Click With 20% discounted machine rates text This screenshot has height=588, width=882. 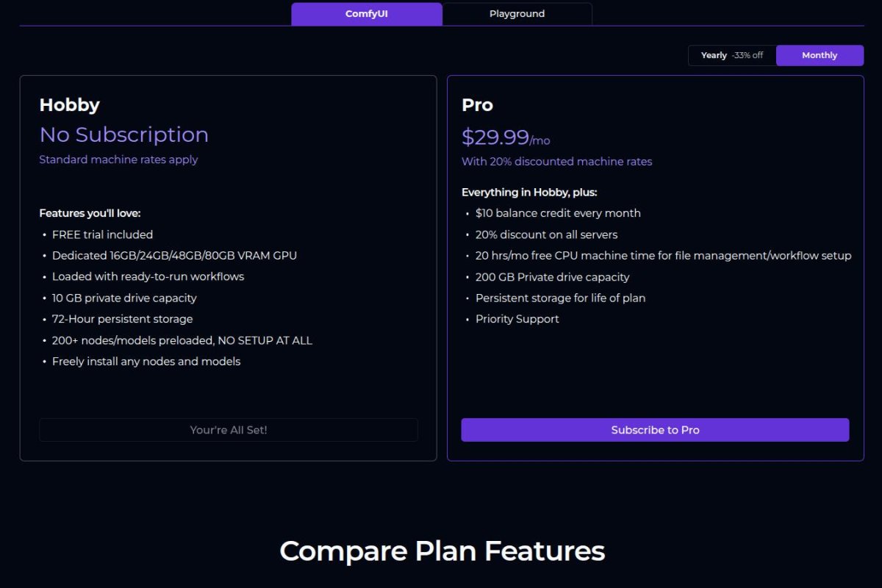tap(556, 162)
